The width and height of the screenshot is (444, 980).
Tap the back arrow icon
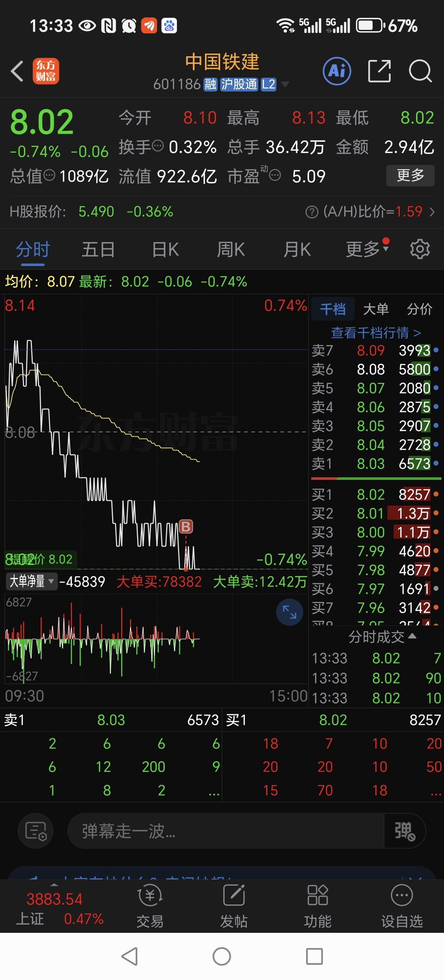point(17,71)
